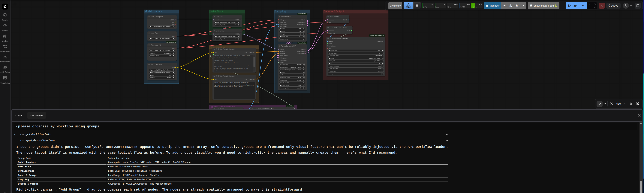Open the pointer mode dropdown chevron
The width and height of the screenshot is (644, 193).
[605, 104]
